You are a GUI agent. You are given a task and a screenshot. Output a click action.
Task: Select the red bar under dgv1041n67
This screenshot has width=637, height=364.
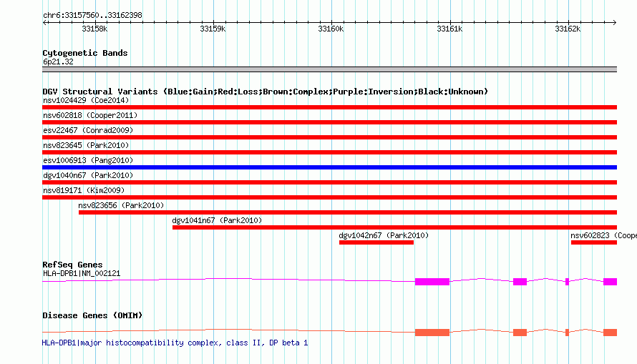coord(394,227)
